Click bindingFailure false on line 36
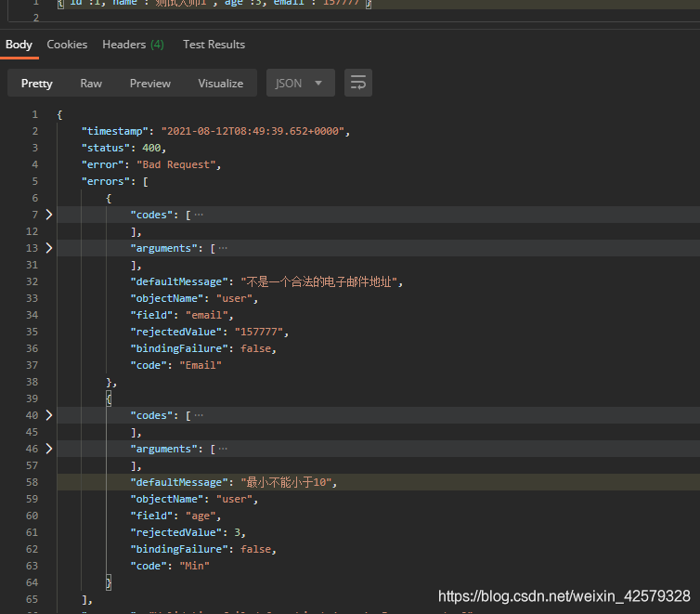This screenshot has width=700, height=614. click(255, 348)
